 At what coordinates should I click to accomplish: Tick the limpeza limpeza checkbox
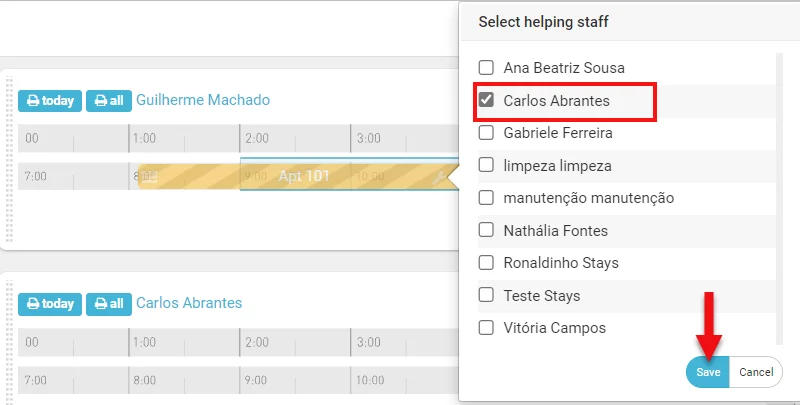pos(487,165)
